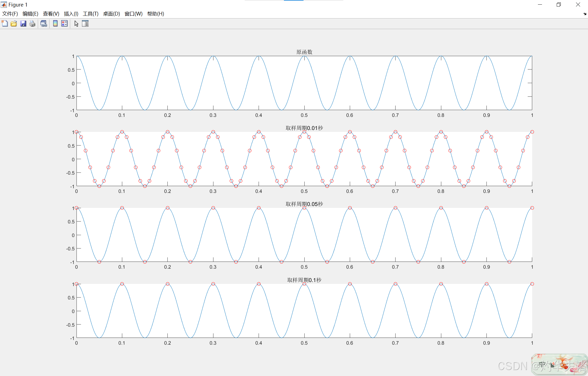Open the 文件(F) menu
This screenshot has width=588, height=376.
pyautogui.click(x=10, y=14)
